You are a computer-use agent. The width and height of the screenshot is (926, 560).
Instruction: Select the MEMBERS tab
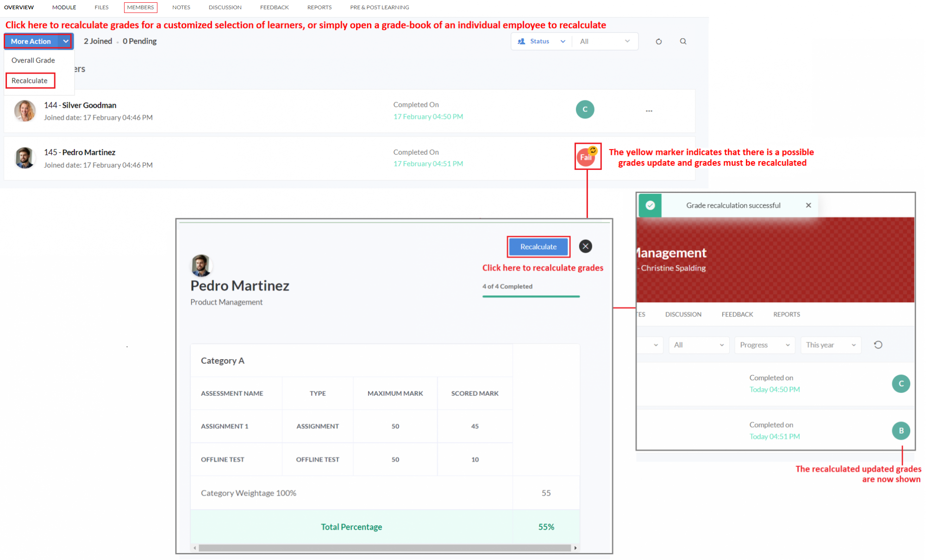140,7
